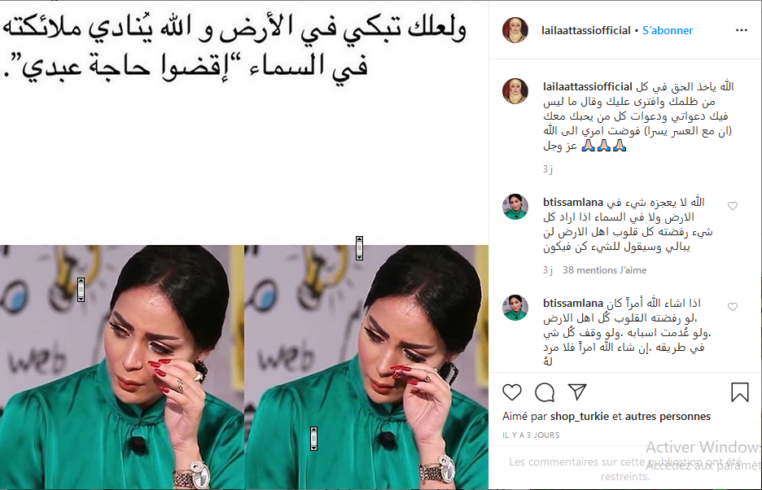Save post with bookmark icon
This screenshot has height=490, width=762.
pyautogui.click(x=740, y=392)
